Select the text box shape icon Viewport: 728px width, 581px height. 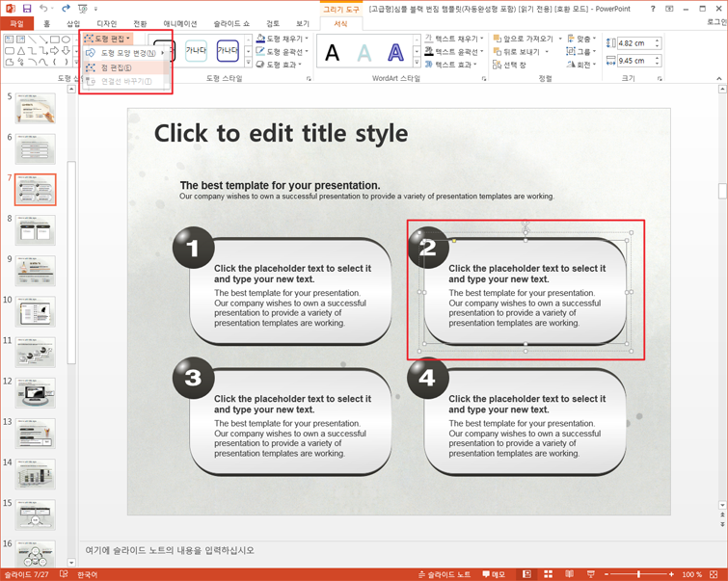click(9, 40)
